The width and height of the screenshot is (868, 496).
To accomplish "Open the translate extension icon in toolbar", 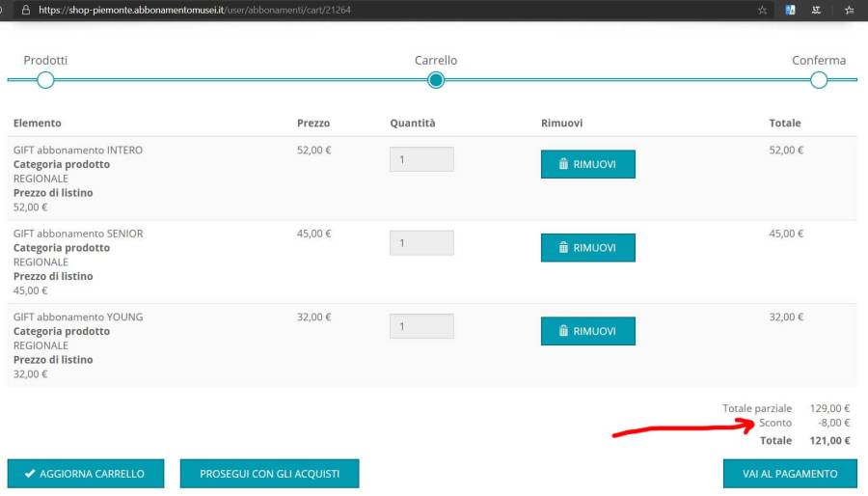I will point(790,10).
